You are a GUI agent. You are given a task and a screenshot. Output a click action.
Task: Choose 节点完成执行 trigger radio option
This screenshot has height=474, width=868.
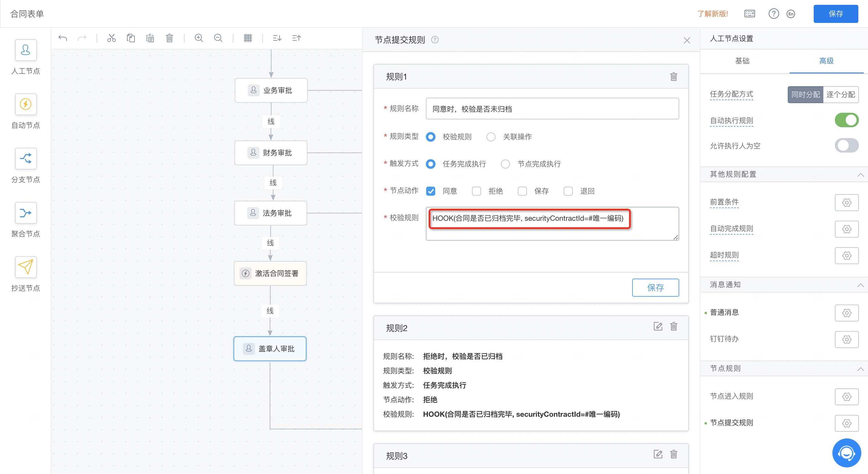pyautogui.click(x=505, y=164)
